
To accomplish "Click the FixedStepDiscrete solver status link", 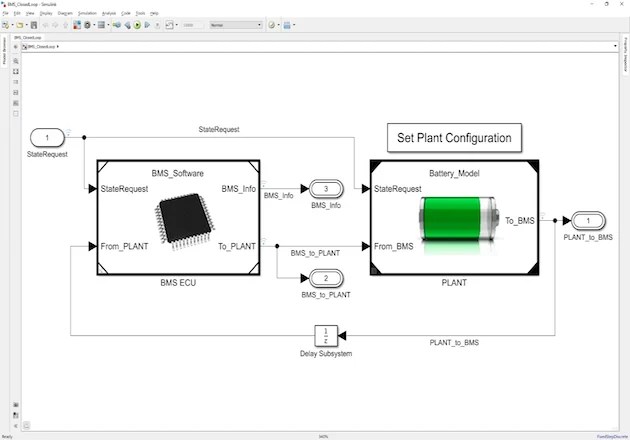I will point(612,436).
